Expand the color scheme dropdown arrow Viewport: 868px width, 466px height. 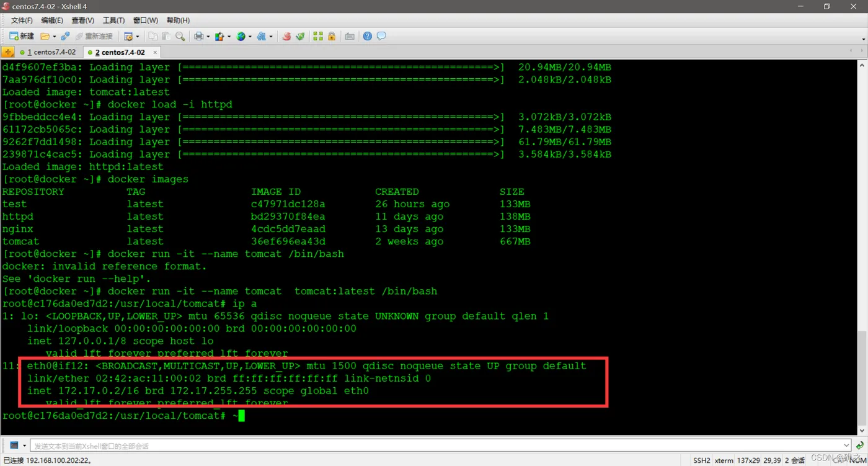(x=229, y=37)
